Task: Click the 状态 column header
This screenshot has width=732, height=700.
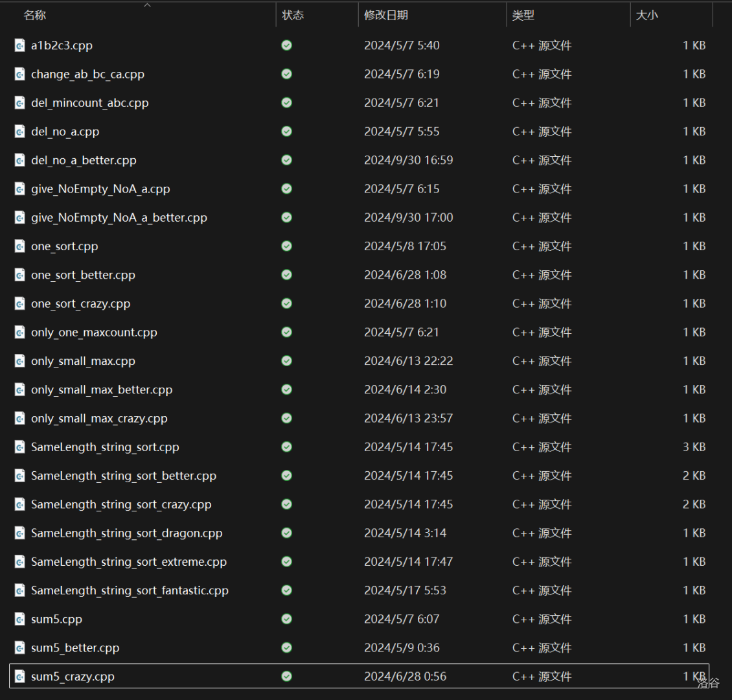Action: (293, 15)
